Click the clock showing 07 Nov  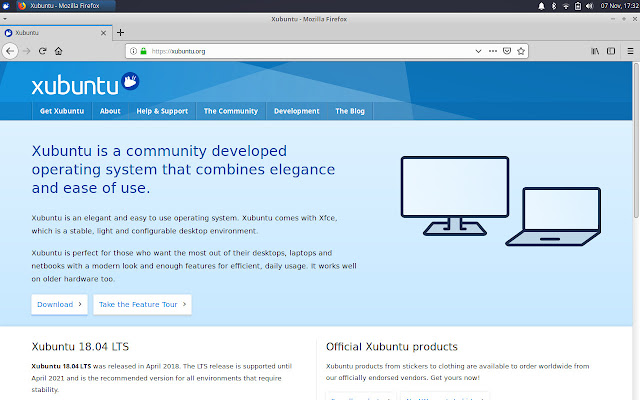tap(619, 6)
